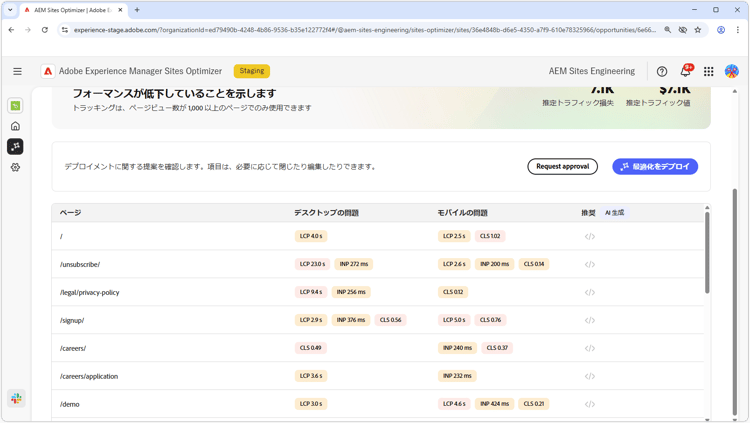Go forward in browser history
The height and width of the screenshot is (423, 750).
pos(28,30)
